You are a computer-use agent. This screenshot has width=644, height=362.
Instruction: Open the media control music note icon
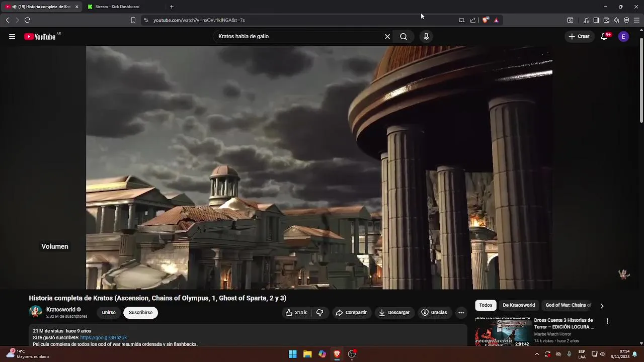point(586,20)
